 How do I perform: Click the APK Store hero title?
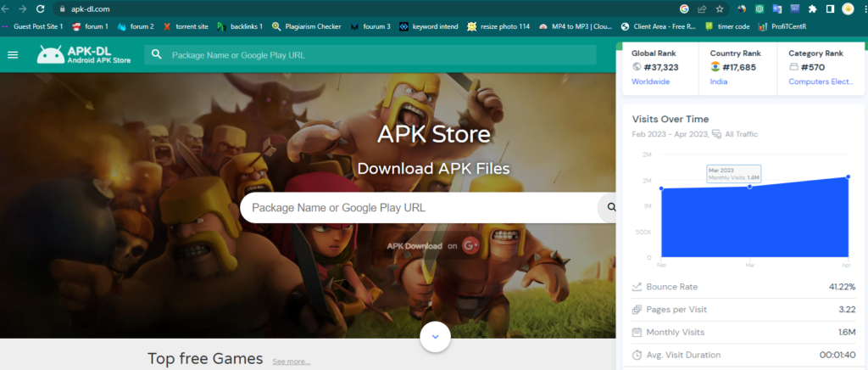[x=434, y=135]
